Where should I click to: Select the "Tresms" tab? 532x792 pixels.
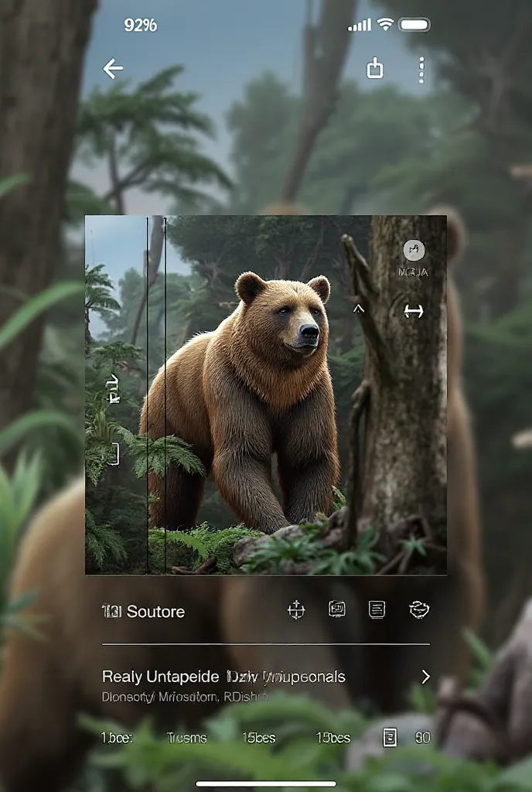click(187, 738)
